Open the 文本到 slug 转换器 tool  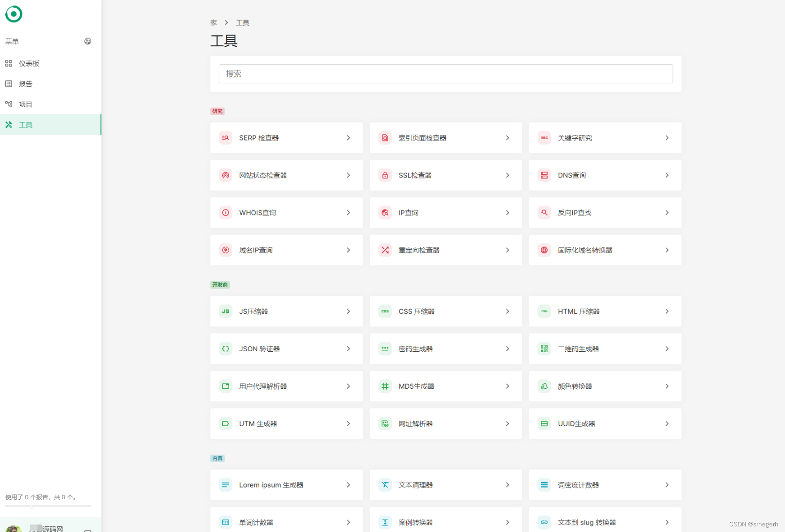coord(605,520)
